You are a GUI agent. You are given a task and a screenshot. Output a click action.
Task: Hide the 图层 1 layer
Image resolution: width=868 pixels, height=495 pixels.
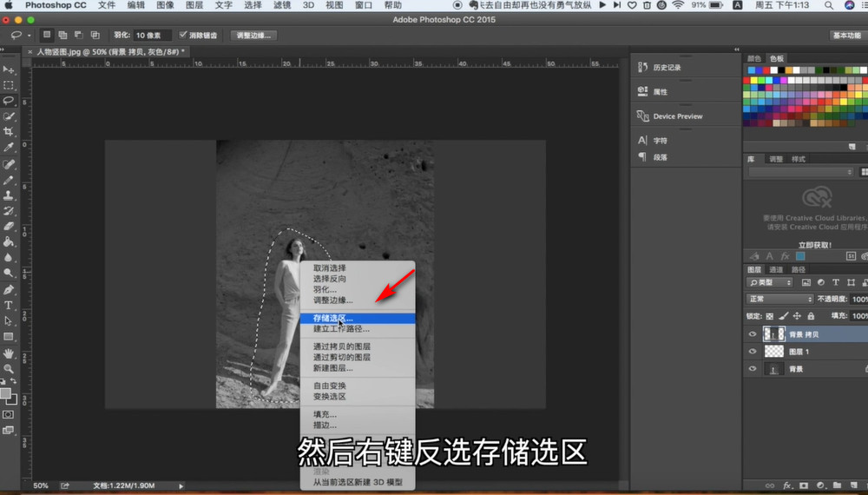point(753,351)
